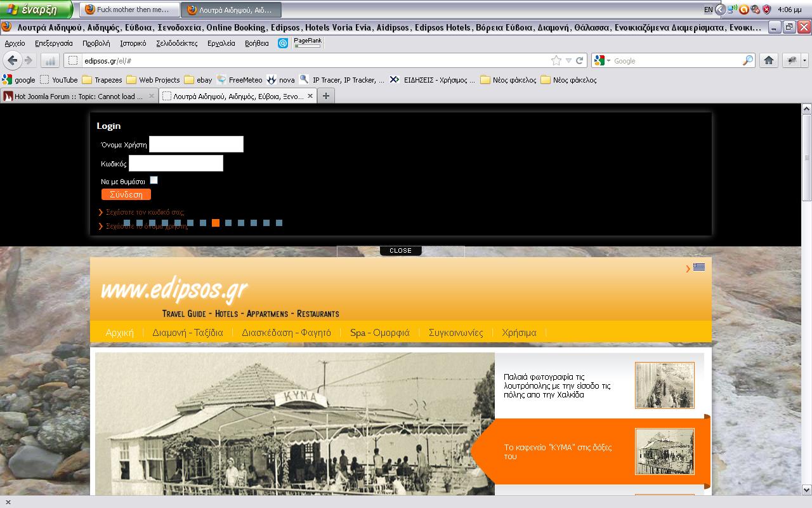Click the CLOSE button on login panel
The width and height of the screenshot is (812, 508).
coord(400,251)
